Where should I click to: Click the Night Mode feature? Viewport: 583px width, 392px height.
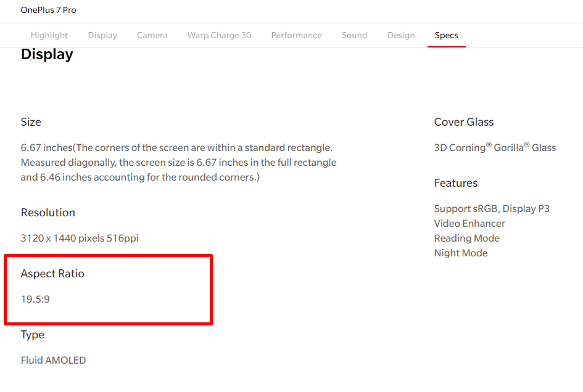[x=461, y=253]
